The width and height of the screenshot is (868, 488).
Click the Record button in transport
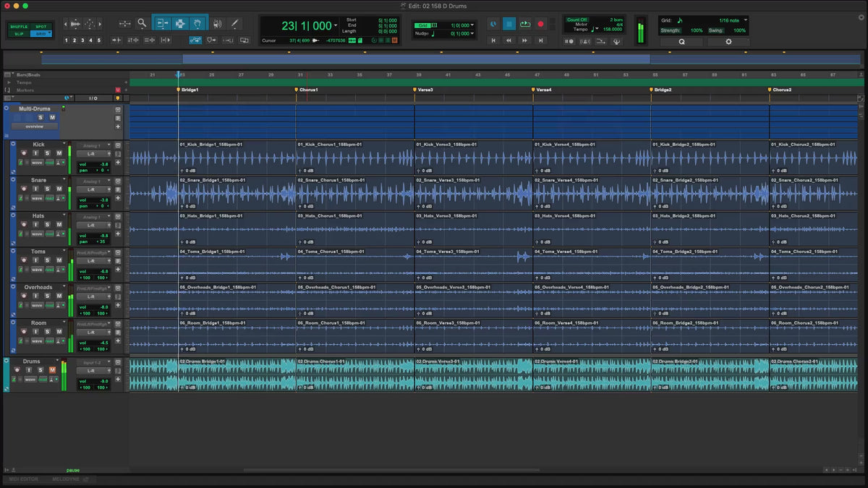[x=540, y=25]
